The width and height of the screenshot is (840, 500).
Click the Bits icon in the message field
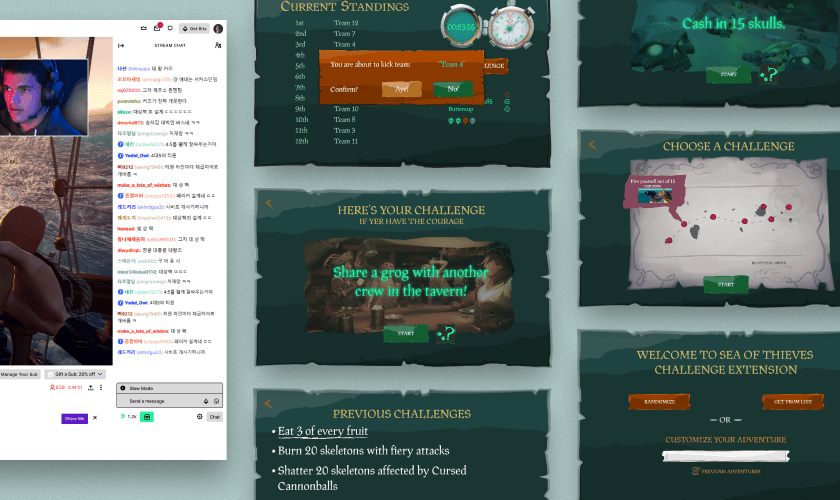point(206,401)
